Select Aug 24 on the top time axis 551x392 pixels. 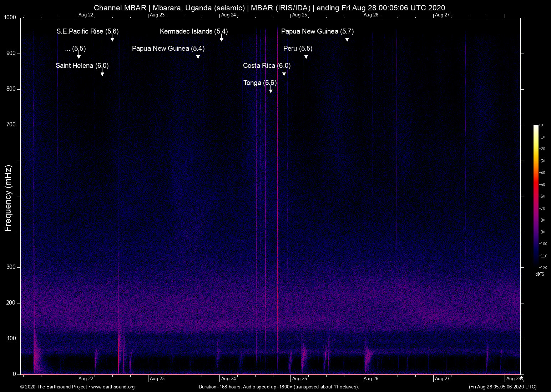pos(228,15)
